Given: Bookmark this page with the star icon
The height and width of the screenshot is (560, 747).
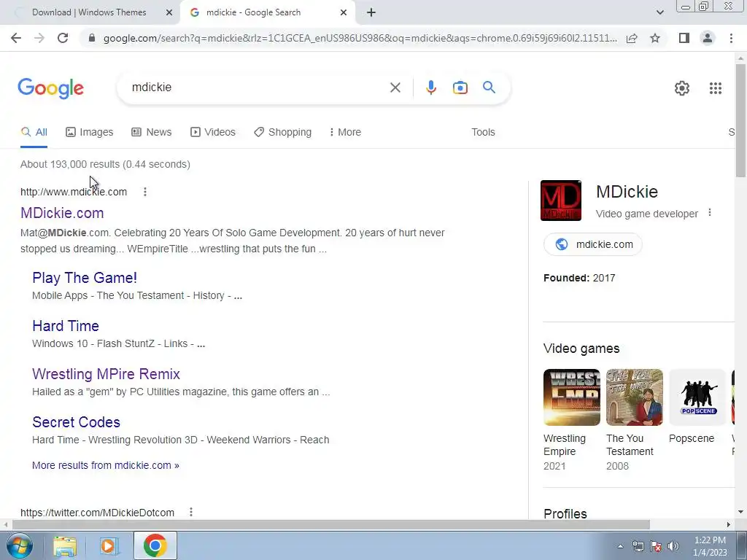Looking at the screenshot, I should tap(655, 38).
